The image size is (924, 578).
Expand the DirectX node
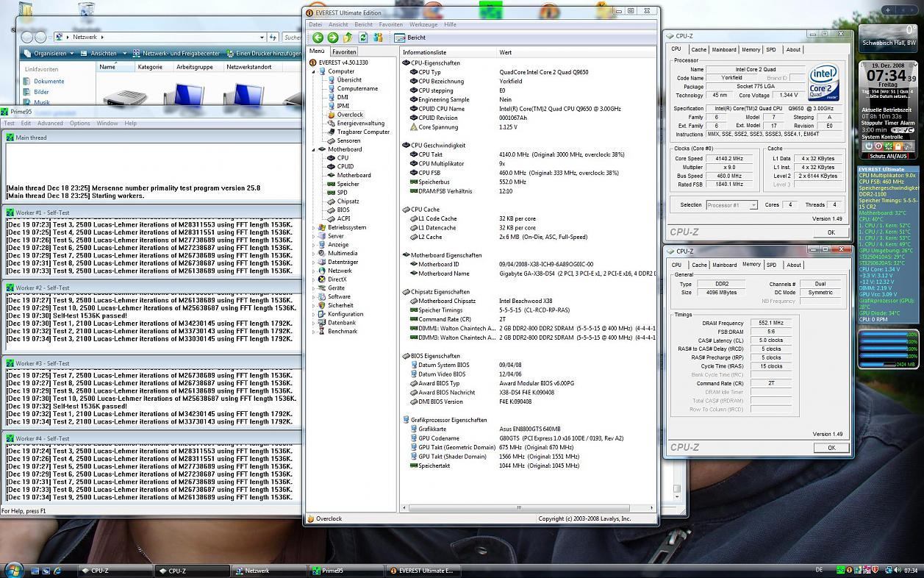pyautogui.click(x=313, y=279)
